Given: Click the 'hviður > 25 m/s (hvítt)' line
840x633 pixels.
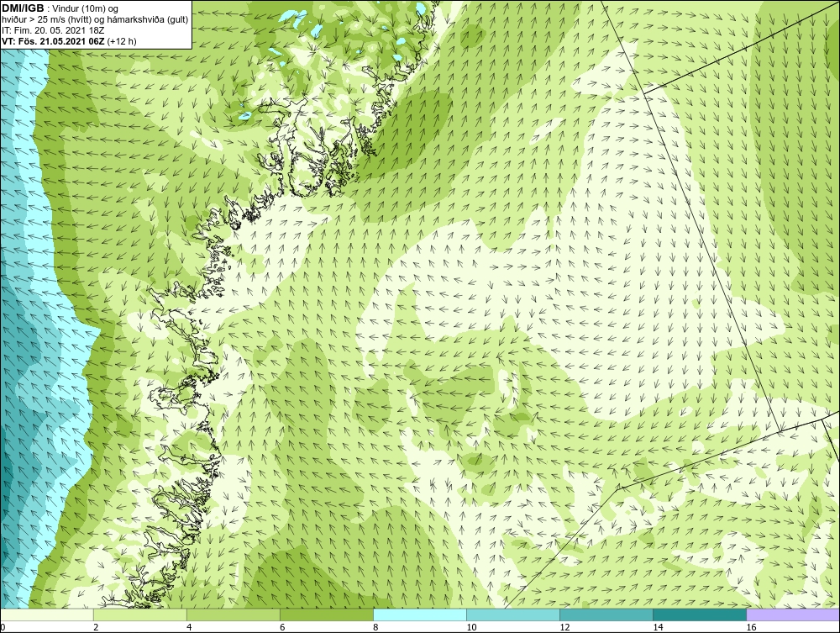Looking at the screenshot, I should (47, 20).
